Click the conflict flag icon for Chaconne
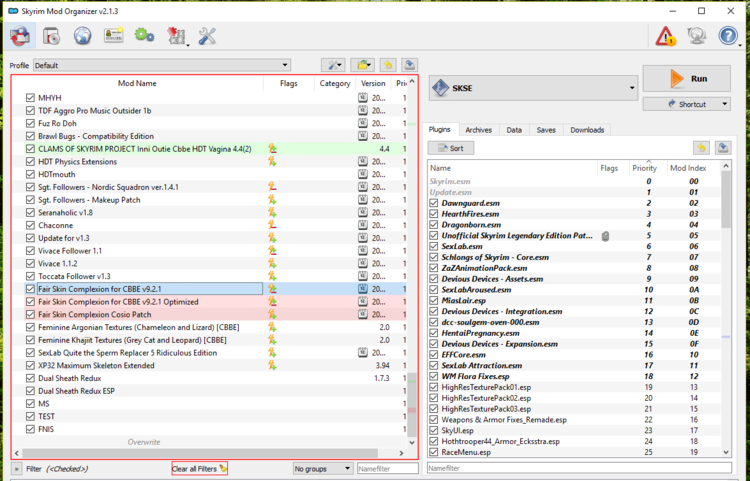The height and width of the screenshot is (481, 750). [272, 225]
